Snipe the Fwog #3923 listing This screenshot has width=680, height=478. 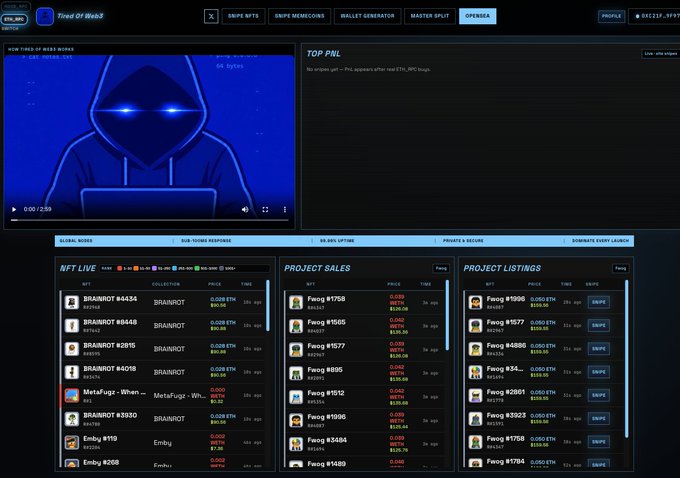pos(598,419)
